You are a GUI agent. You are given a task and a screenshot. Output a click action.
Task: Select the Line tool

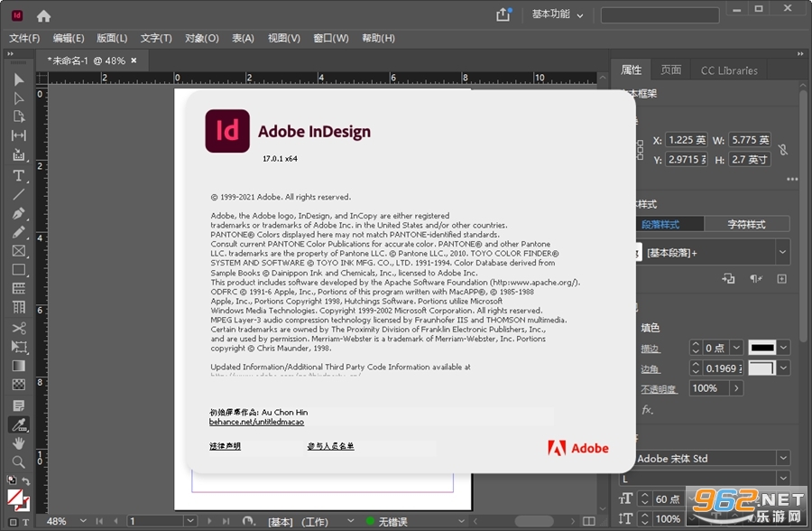click(19, 194)
